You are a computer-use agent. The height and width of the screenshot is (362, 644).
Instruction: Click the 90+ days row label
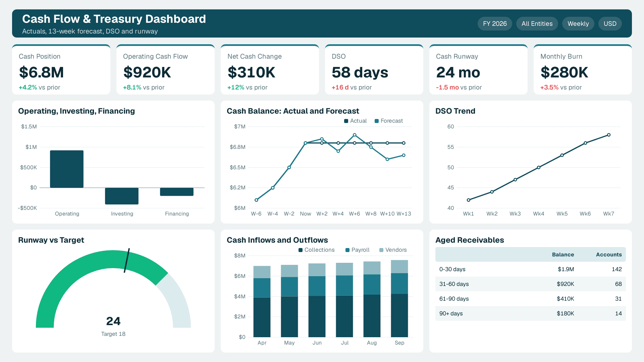[451, 313]
